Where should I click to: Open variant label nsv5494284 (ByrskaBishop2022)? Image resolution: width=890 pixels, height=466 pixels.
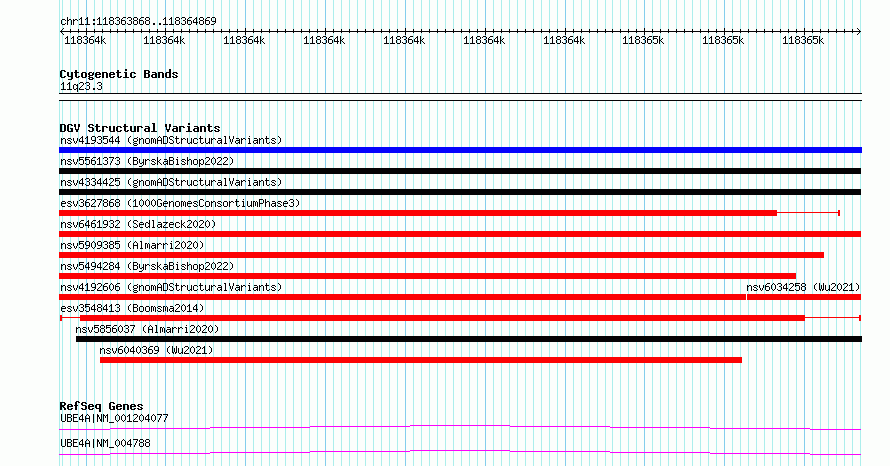pyautogui.click(x=147, y=266)
